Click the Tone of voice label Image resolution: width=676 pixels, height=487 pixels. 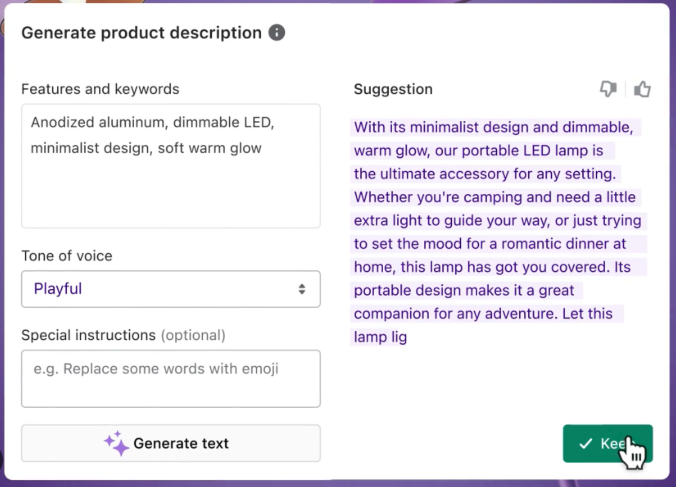pos(67,256)
